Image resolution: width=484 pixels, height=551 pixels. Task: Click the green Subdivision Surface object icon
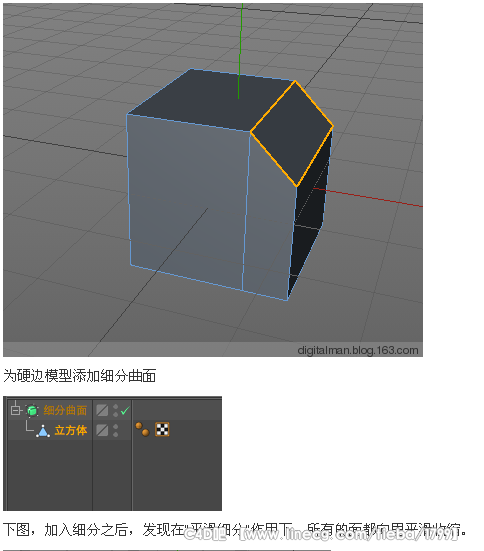[x=32, y=410]
